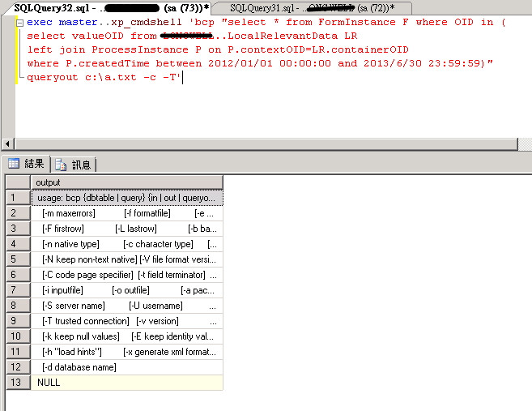The image size is (532, 411).
Task: Click 'FormInstance' in the first query line
Action: click(x=357, y=23)
